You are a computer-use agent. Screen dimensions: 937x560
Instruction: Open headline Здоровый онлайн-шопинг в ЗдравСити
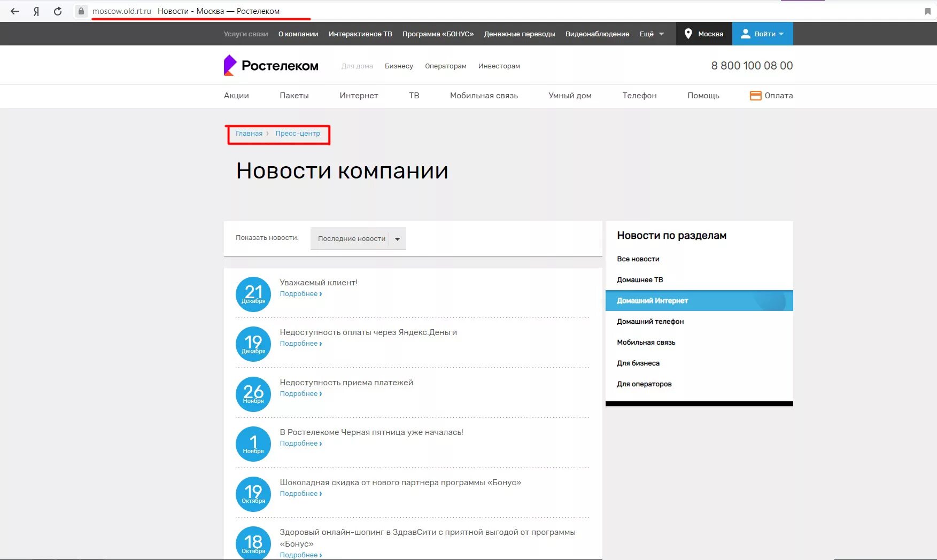pos(428,538)
